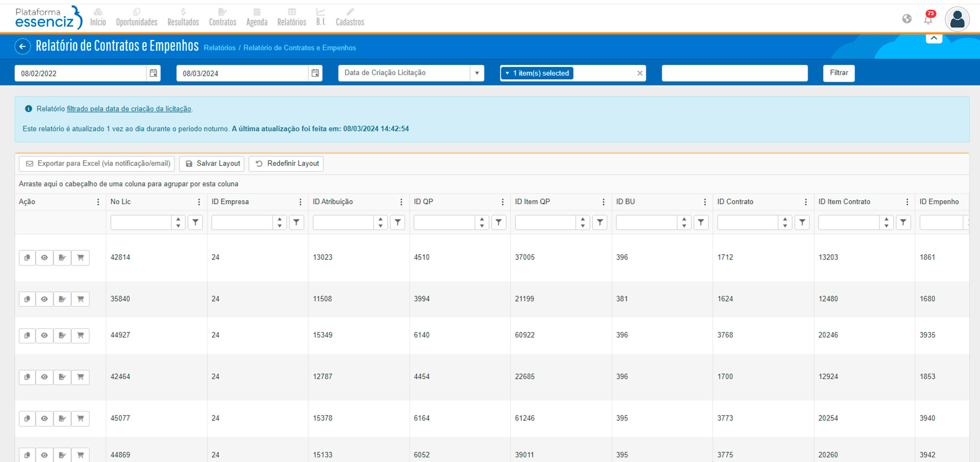980x462 pixels.
Task: Open ID Empresa column options menu
Action: coord(300,202)
